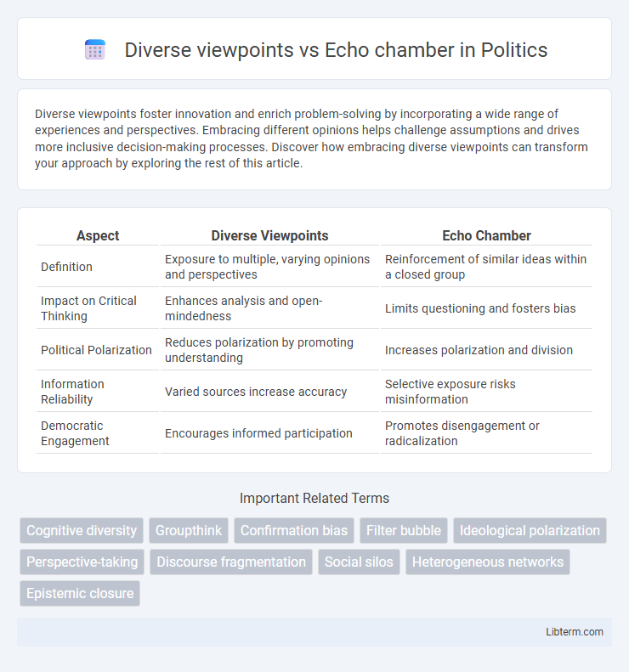Open the Groupthink tag
629x672 pixels.
[x=189, y=531]
